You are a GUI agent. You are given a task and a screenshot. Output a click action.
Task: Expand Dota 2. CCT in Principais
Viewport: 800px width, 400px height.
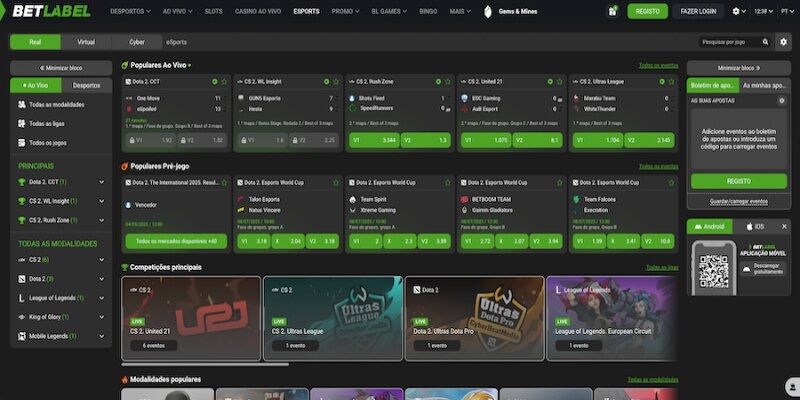click(x=102, y=182)
